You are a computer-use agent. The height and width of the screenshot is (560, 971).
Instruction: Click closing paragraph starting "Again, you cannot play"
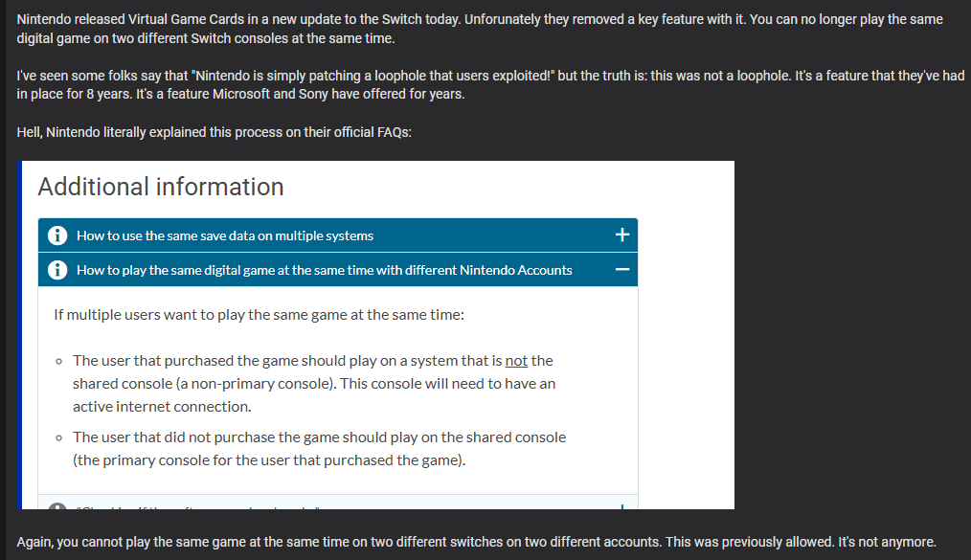[x=476, y=542]
